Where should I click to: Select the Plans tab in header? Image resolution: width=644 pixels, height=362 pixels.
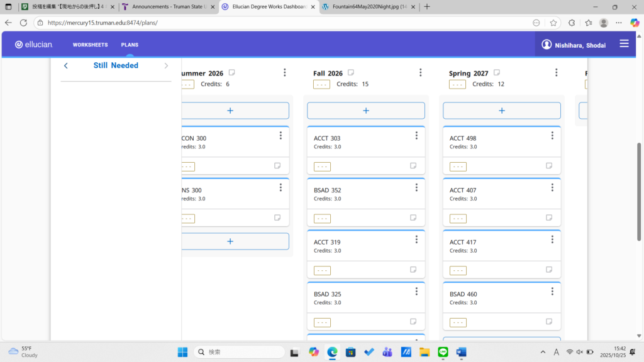(130, 45)
